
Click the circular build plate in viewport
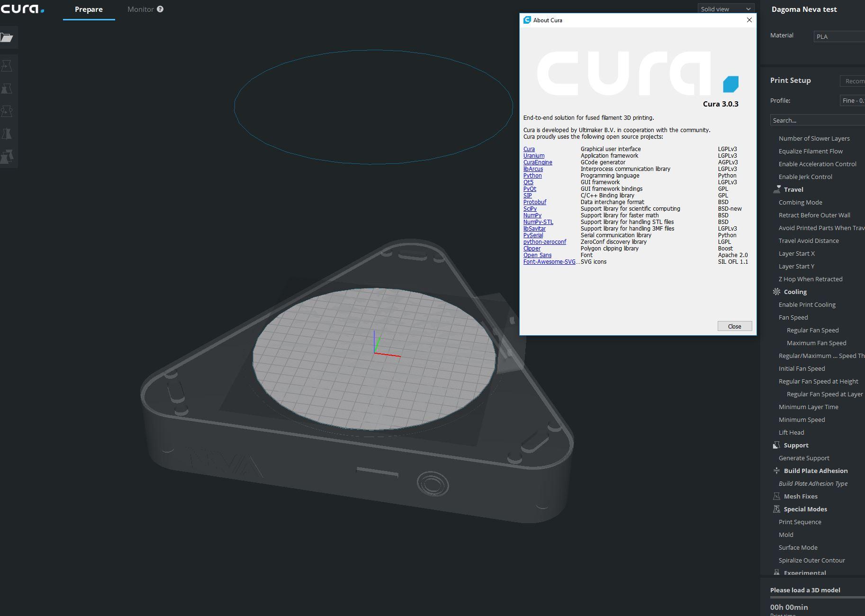[374, 359]
